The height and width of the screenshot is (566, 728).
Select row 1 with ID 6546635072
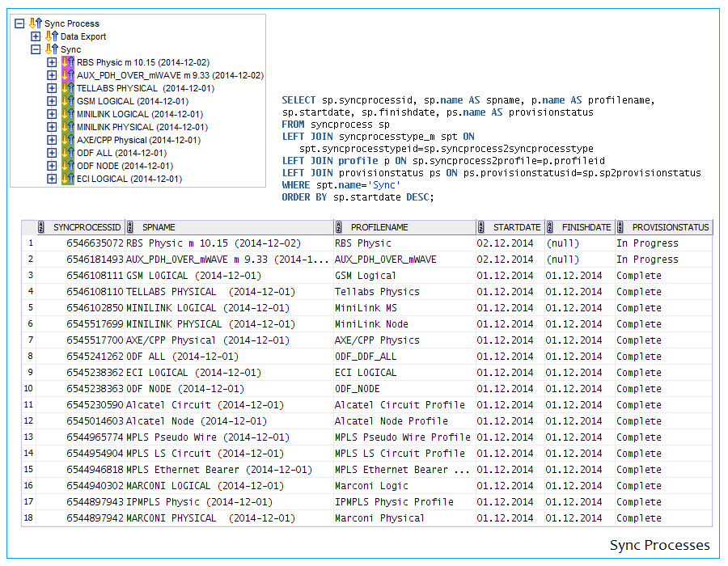tap(95, 243)
